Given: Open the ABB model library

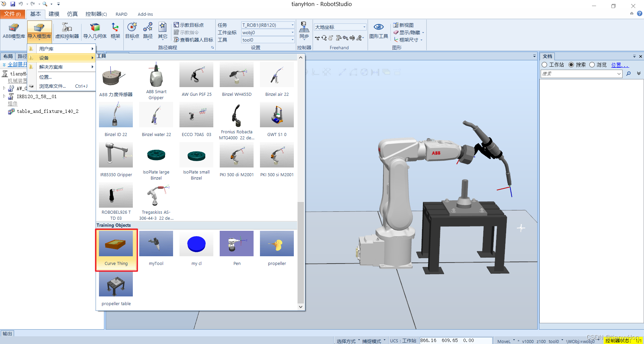Looking at the screenshot, I should click(x=14, y=31).
